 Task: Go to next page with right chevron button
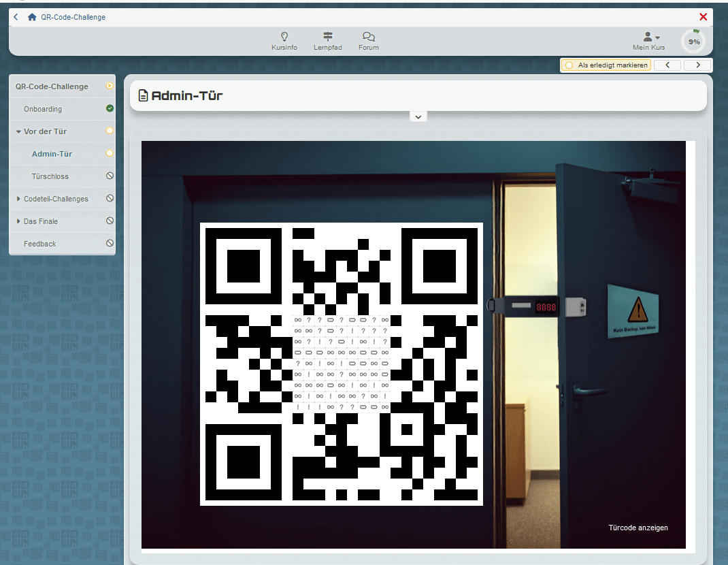point(697,65)
